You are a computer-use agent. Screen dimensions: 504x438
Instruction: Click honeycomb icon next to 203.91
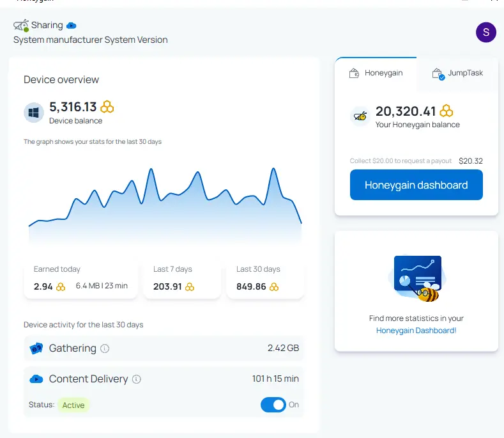190,286
